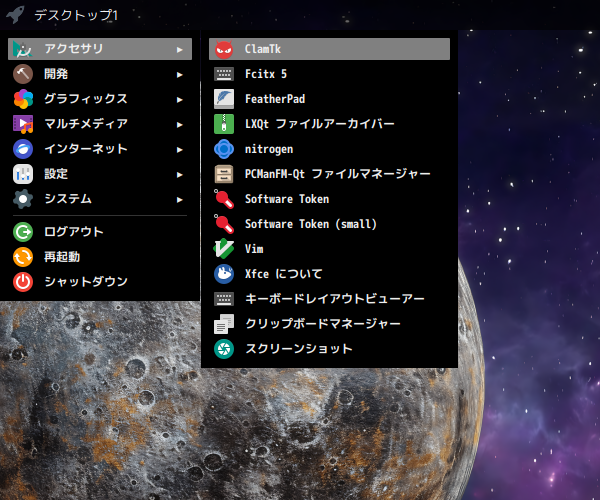
Task: Click the LXQt archiver zipper icon
Action: pyautogui.click(x=224, y=124)
